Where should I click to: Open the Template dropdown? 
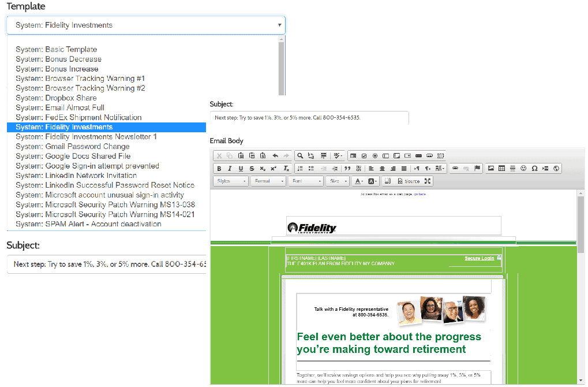(x=146, y=25)
